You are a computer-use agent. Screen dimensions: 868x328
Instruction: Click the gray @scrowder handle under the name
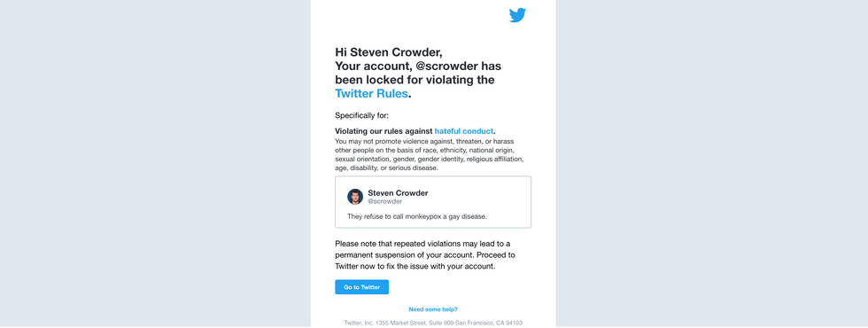pos(384,202)
